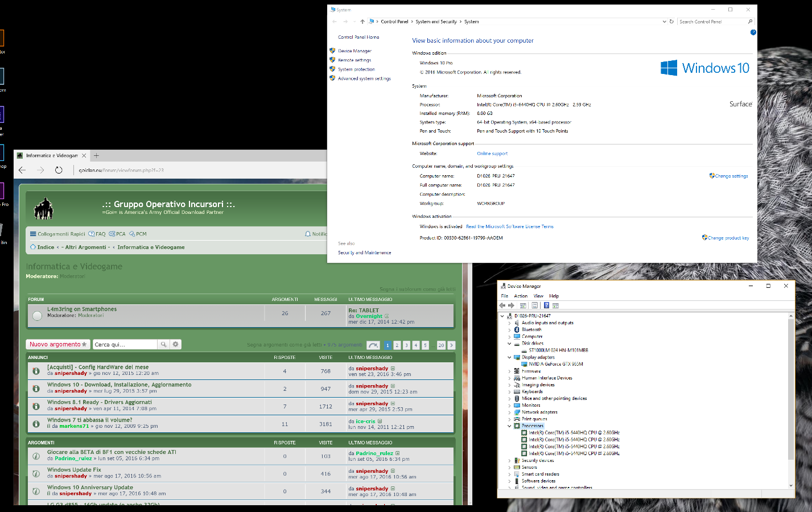The height and width of the screenshot is (512, 812).
Task: Open the Action menu in Device Manager
Action: tap(521, 296)
